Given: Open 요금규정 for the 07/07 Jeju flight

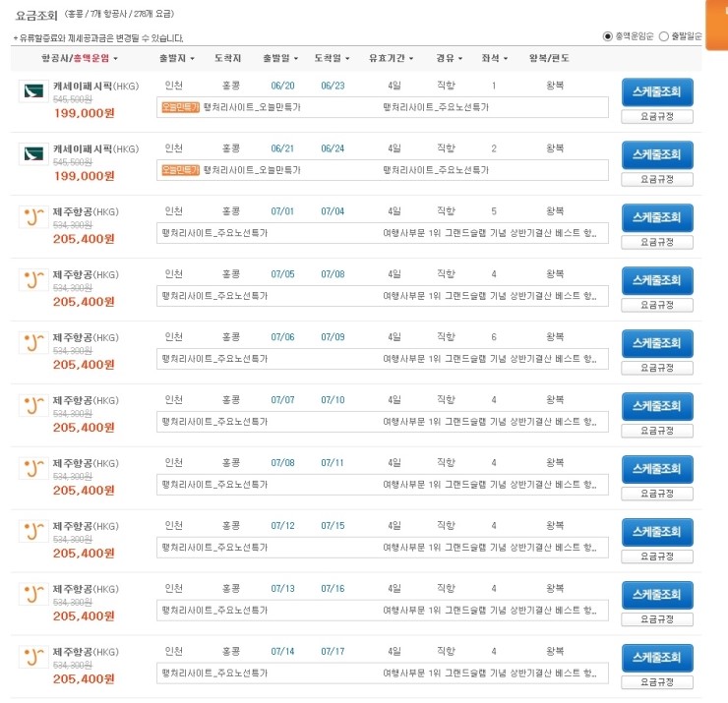Looking at the screenshot, I should 657,431.
